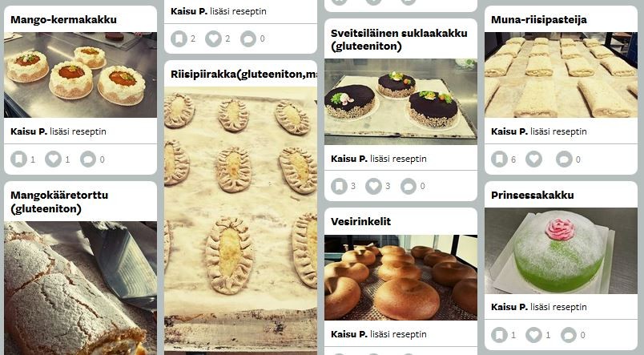Open comments on Sveitsiläinen suklaakakku

(x=409, y=186)
